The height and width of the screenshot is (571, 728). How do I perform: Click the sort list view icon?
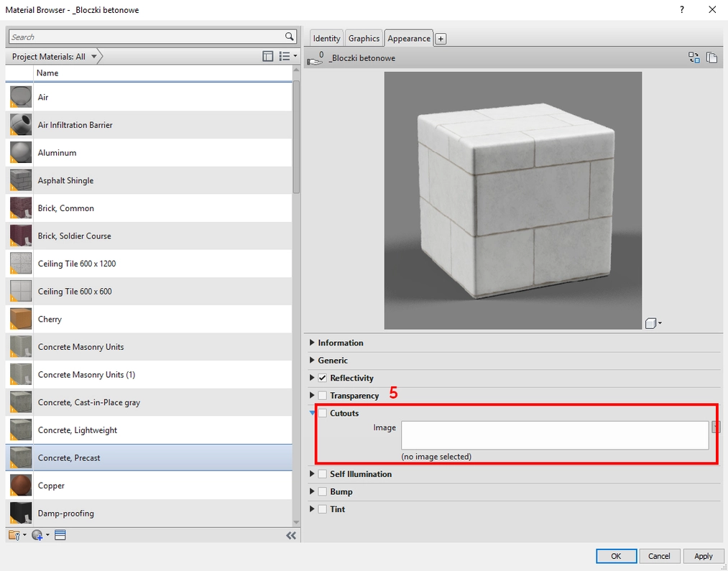click(x=285, y=55)
